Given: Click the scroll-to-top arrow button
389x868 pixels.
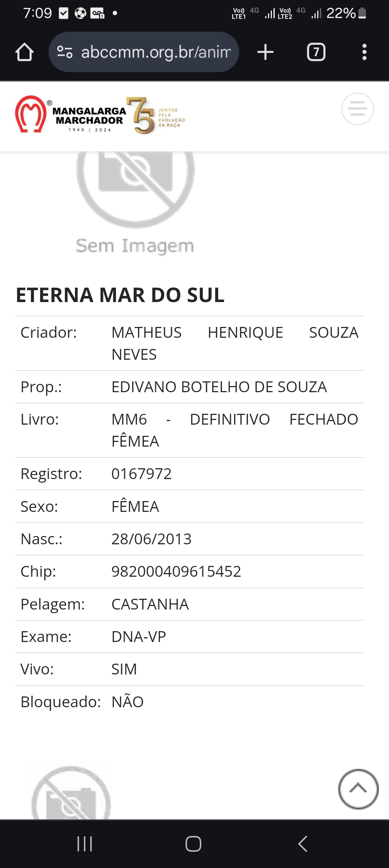Looking at the screenshot, I should click(x=358, y=789).
